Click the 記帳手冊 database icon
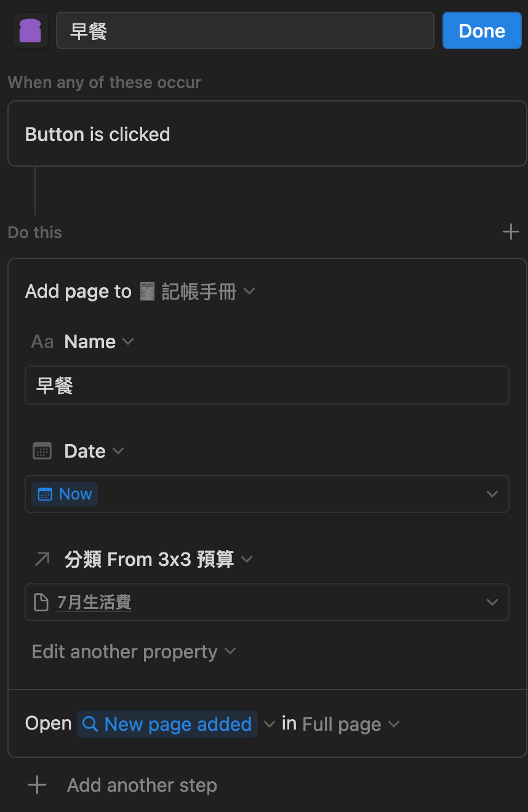 [147, 292]
